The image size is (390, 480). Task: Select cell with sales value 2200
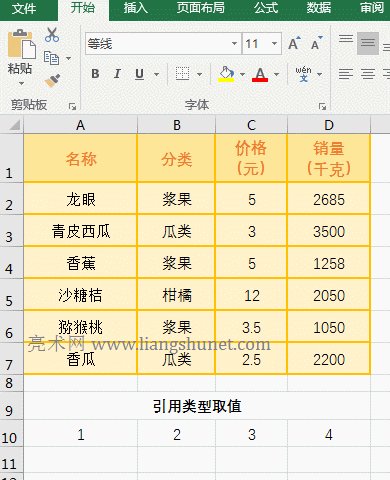[329, 359]
